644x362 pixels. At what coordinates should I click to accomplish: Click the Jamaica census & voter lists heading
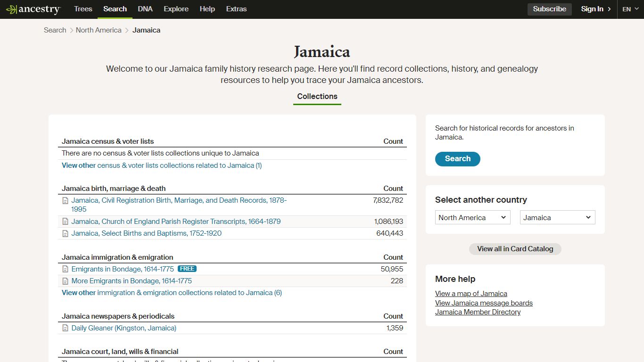point(108,141)
